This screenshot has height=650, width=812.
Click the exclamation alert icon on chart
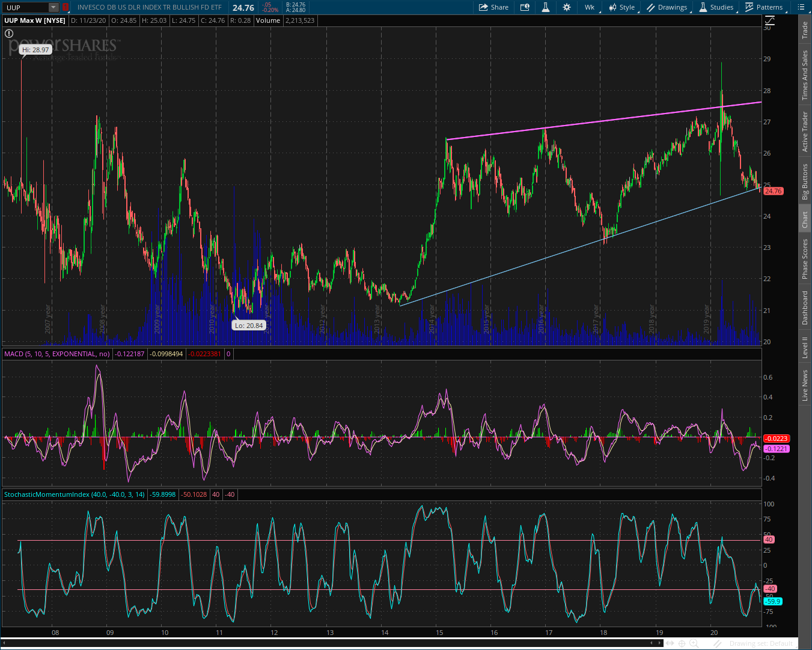pyautogui.click(x=9, y=34)
